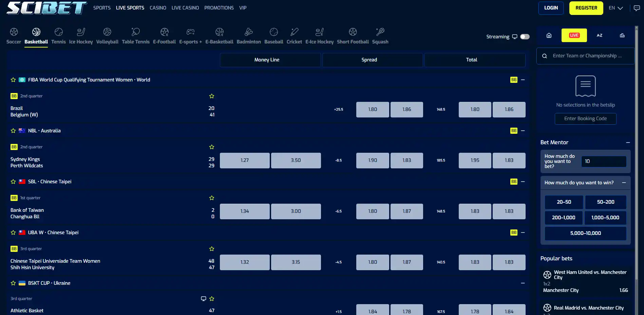
Task: Select the LIVE sidebar tab
Action: click(x=574, y=35)
